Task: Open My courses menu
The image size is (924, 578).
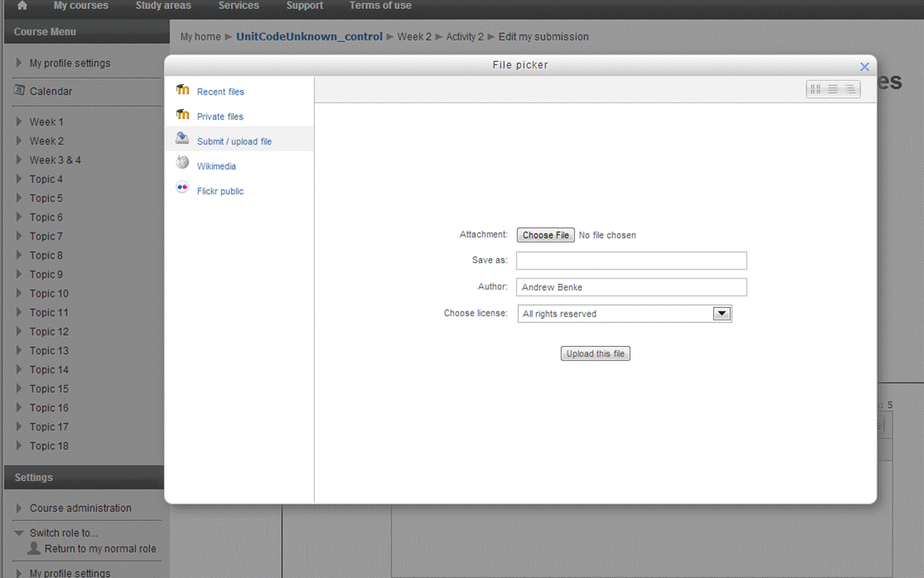Action: [x=81, y=6]
